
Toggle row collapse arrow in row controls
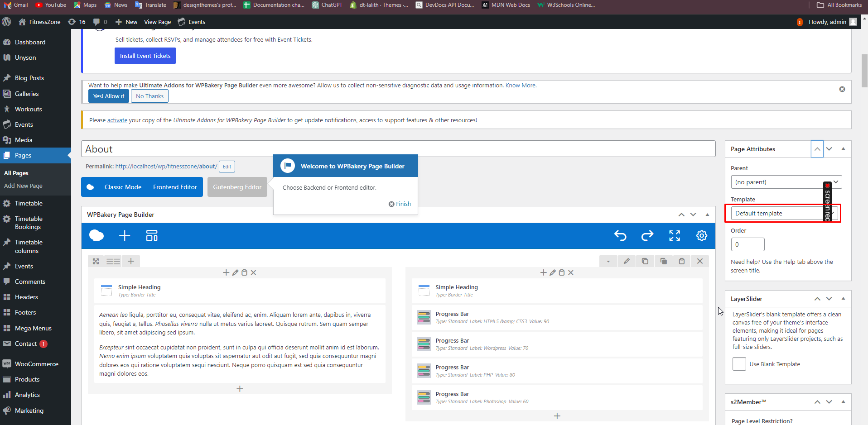(608, 261)
